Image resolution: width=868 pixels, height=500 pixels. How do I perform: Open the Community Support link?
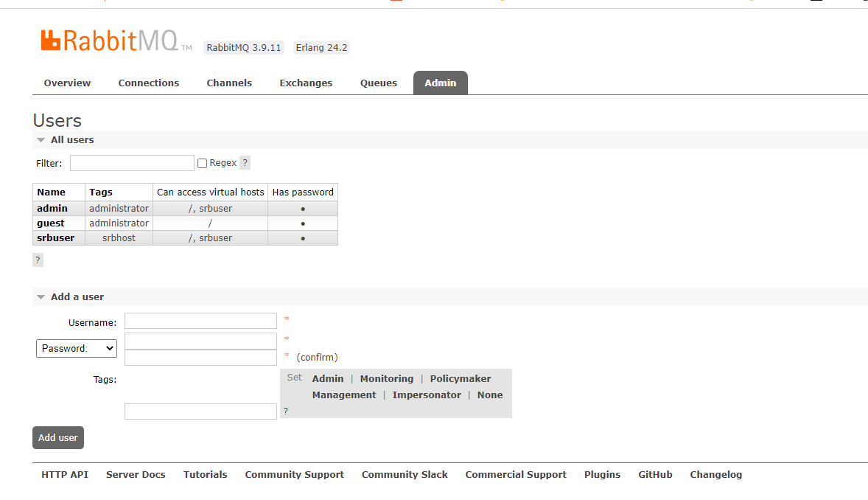(295, 474)
